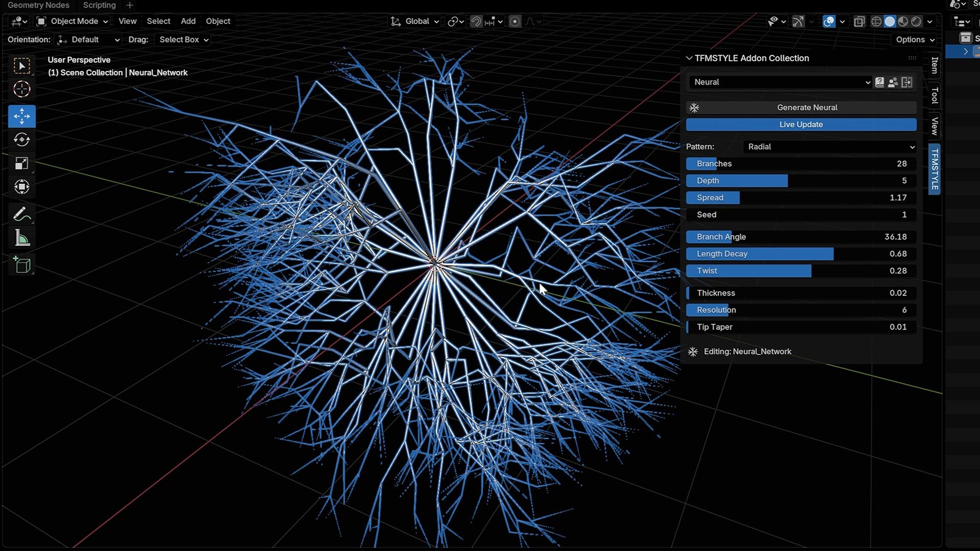The height and width of the screenshot is (551, 980).
Task: Open the Object Mode dropdown
Action: (73, 21)
